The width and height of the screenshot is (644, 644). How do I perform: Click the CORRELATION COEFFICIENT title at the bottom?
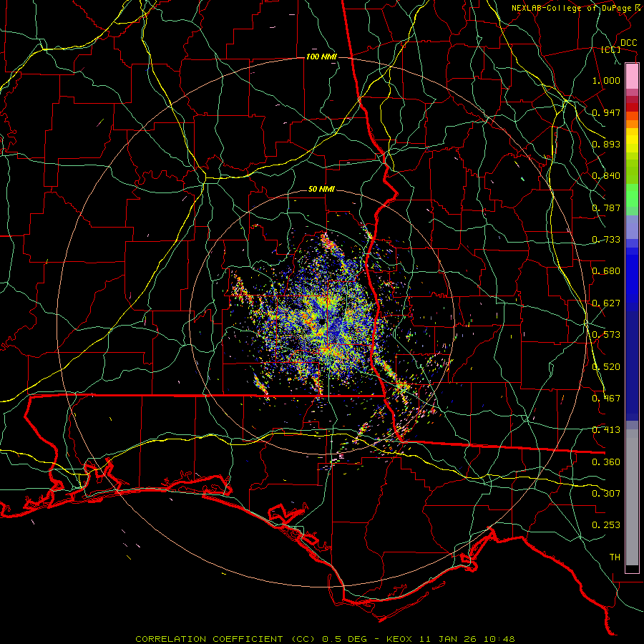(225, 639)
